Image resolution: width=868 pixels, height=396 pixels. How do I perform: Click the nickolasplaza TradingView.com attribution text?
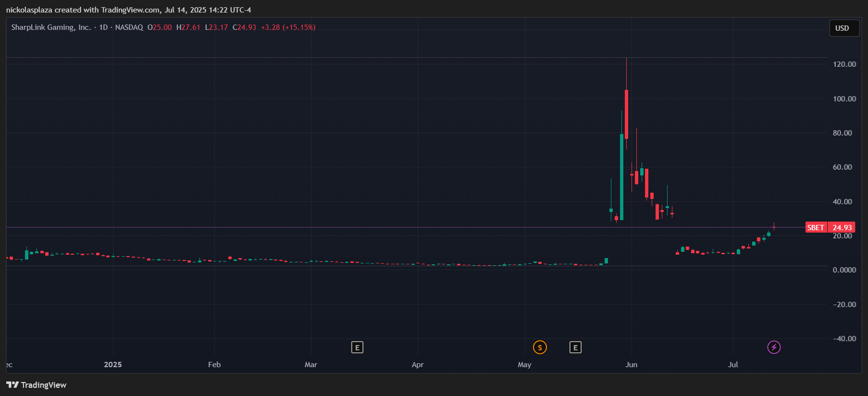pyautogui.click(x=129, y=10)
